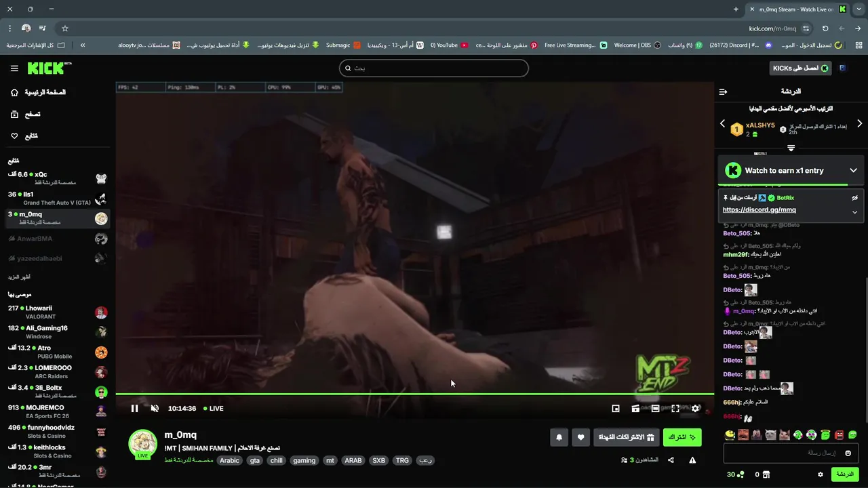Send message with green chat button
Image resolution: width=868 pixels, height=488 pixels.
coord(845,474)
